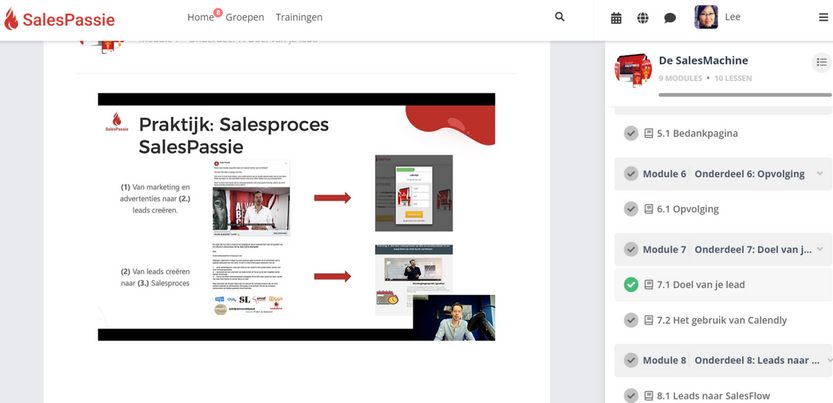Click the 9 MODULES text
Image resolution: width=833 pixels, height=403 pixels.
pyautogui.click(x=680, y=78)
